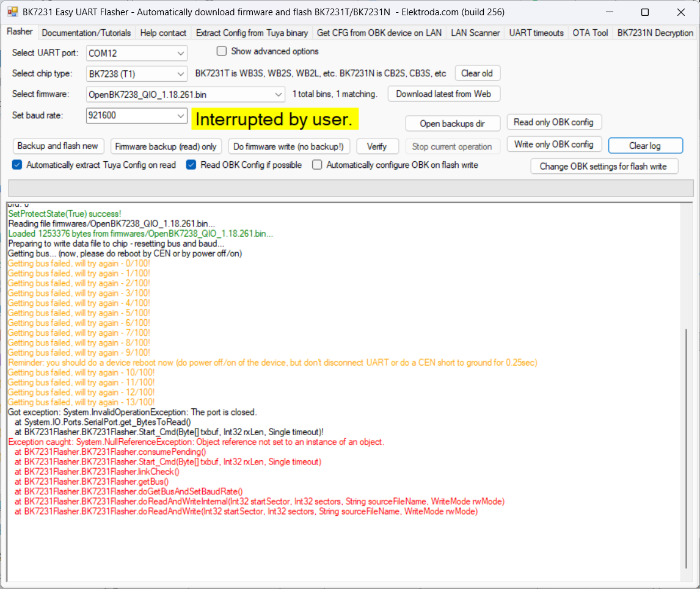Click the Clear log button
Viewport: 700px width, 589px height.
point(645,145)
